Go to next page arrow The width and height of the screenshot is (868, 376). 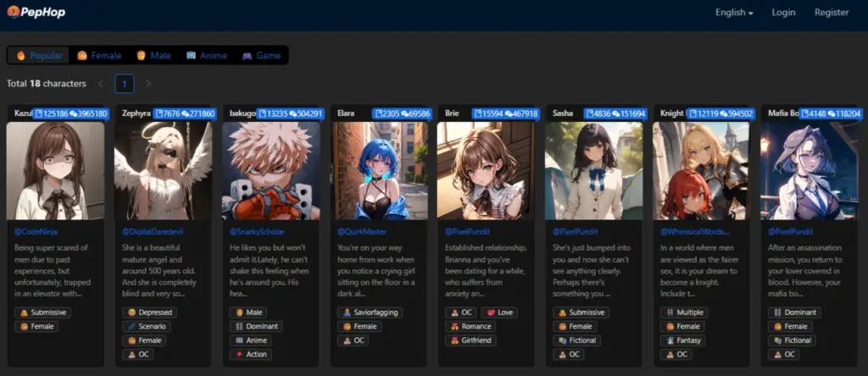(x=147, y=84)
